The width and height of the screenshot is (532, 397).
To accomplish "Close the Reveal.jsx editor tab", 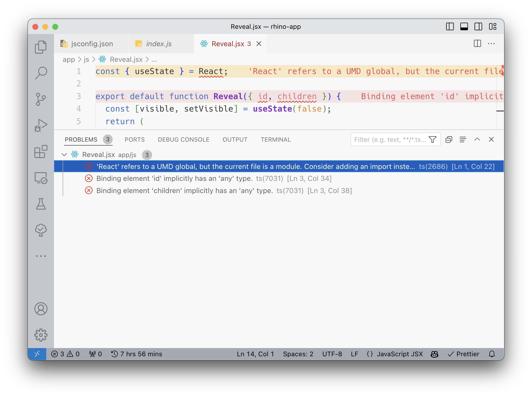I will pyautogui.click(x=259, y=44).
